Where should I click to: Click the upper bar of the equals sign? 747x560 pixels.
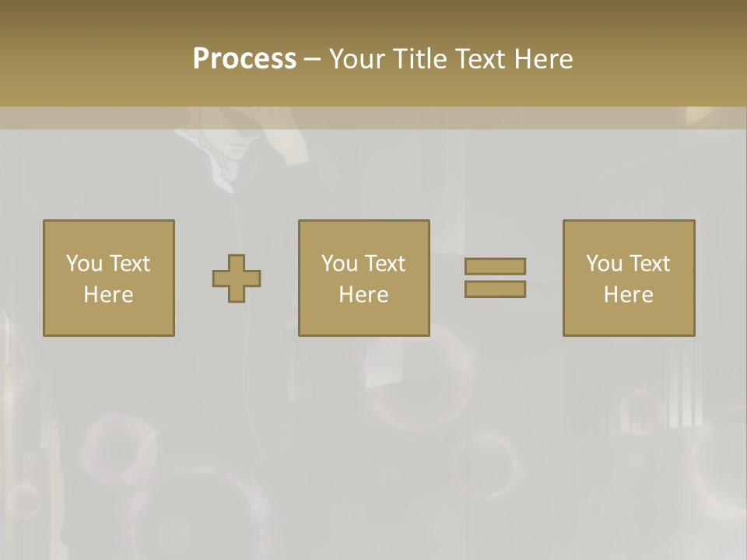tap(495, 266)
